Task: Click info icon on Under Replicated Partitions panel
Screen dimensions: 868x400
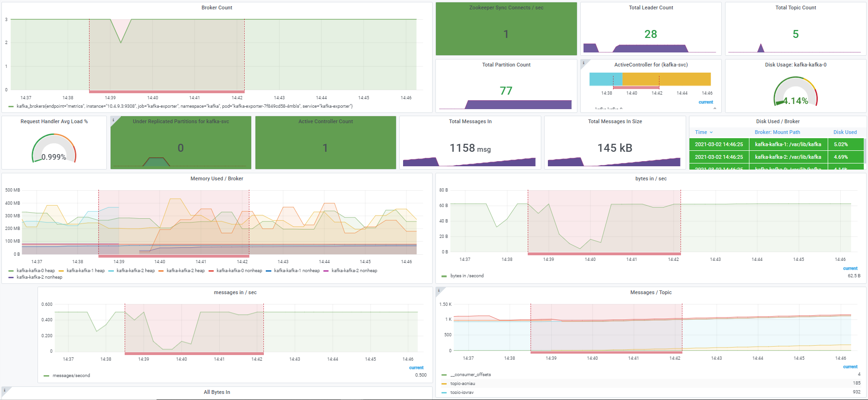Action: tap(113, 120)
